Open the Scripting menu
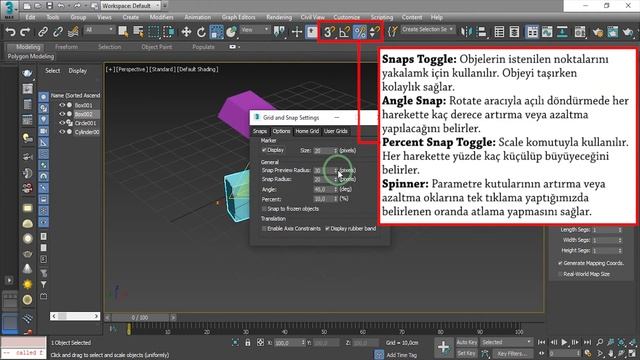The image size is (640, 360). click(x=382, y=17)
